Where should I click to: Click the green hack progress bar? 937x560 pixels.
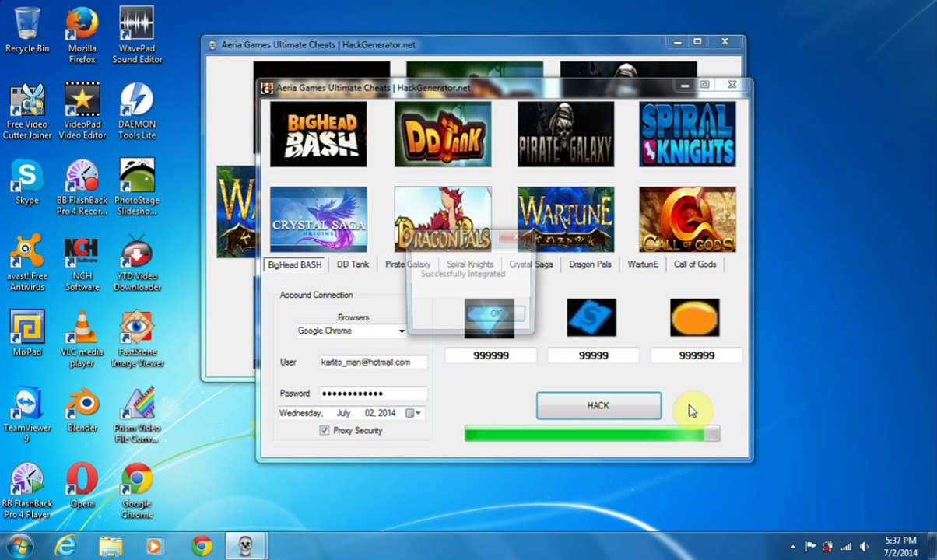(x=591, y=434)
